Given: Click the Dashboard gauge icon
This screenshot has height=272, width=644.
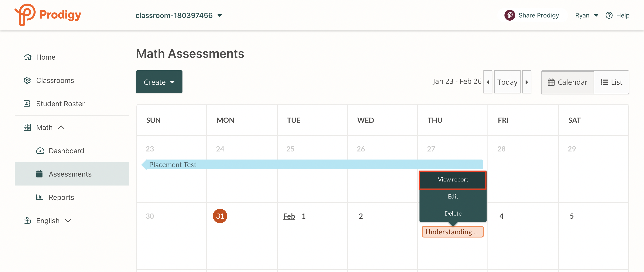Looking at the screenshot, I should click(x=40, y=151).
